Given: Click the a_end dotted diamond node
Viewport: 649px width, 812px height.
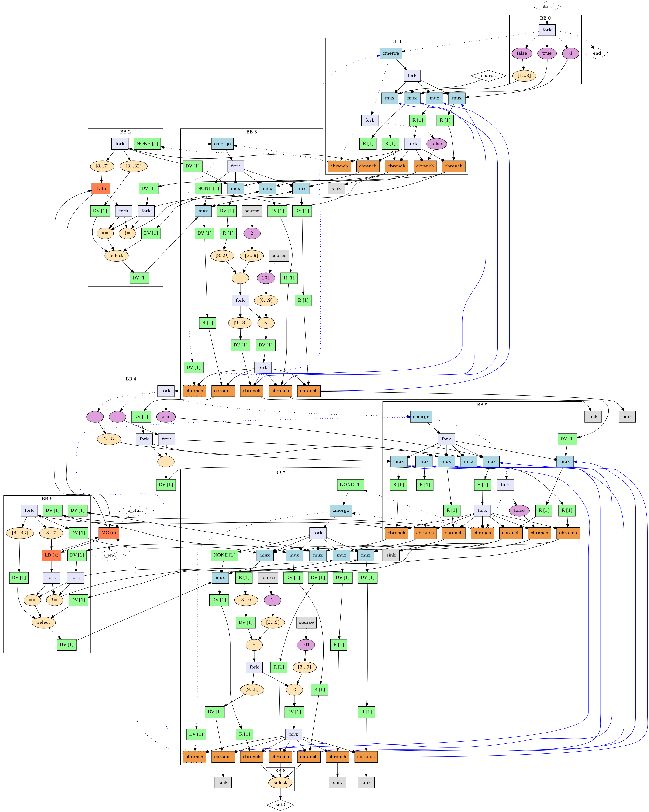Looking at the screenshot, I should click(x=109, y=555).
